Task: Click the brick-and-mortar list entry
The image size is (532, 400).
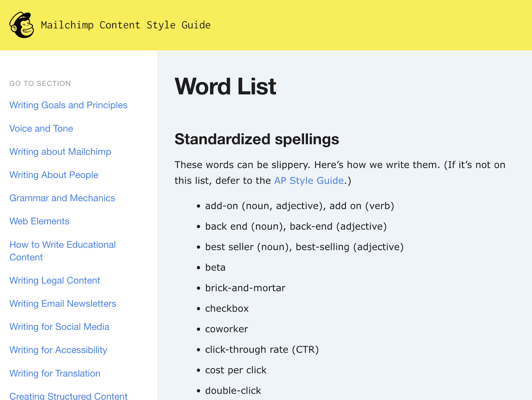Action: pos(245,288)
